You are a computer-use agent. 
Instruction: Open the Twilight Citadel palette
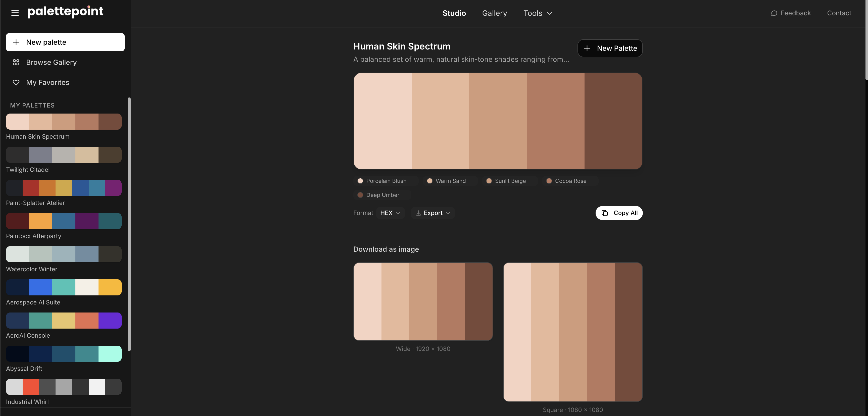[64, 154]
